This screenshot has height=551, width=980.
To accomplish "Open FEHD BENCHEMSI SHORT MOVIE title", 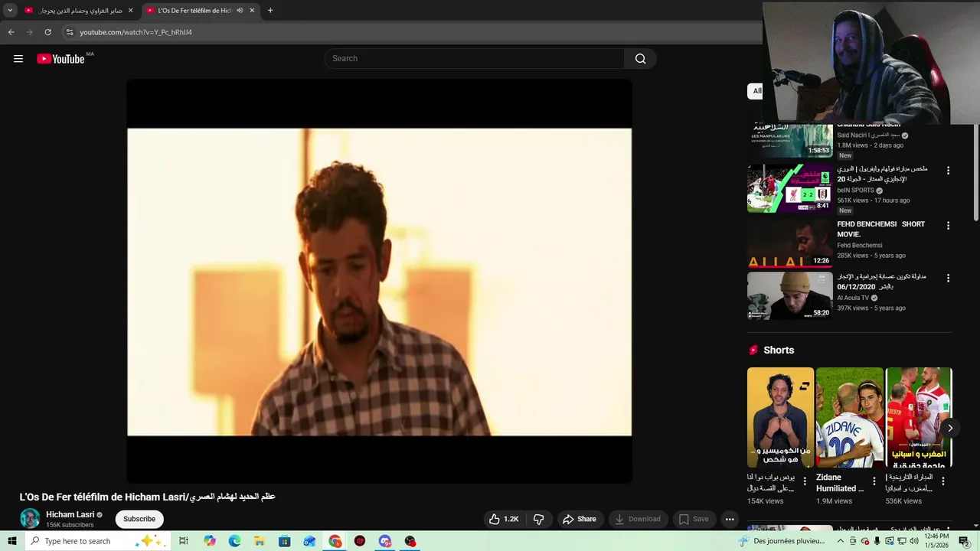I will 880,229.
